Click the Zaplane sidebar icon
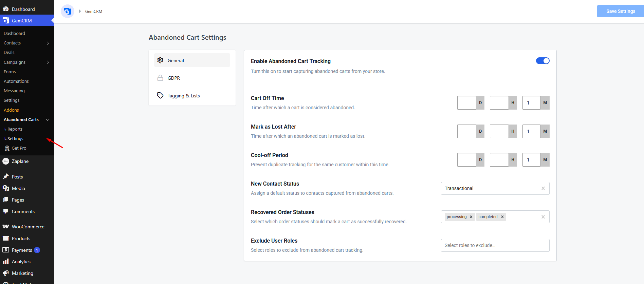The width and height of the screenshot is (644, 284). point(6,161)
